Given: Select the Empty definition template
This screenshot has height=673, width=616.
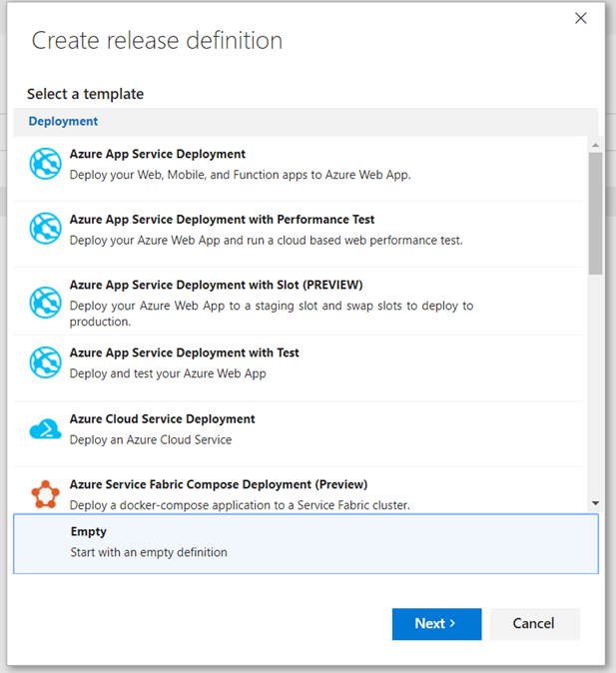Looking at the screenshot, I should coord(305,542).
